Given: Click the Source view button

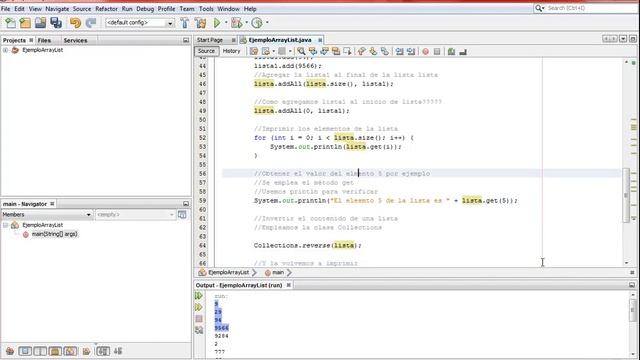Looking at the screenshot, I should tap(206, 51).
